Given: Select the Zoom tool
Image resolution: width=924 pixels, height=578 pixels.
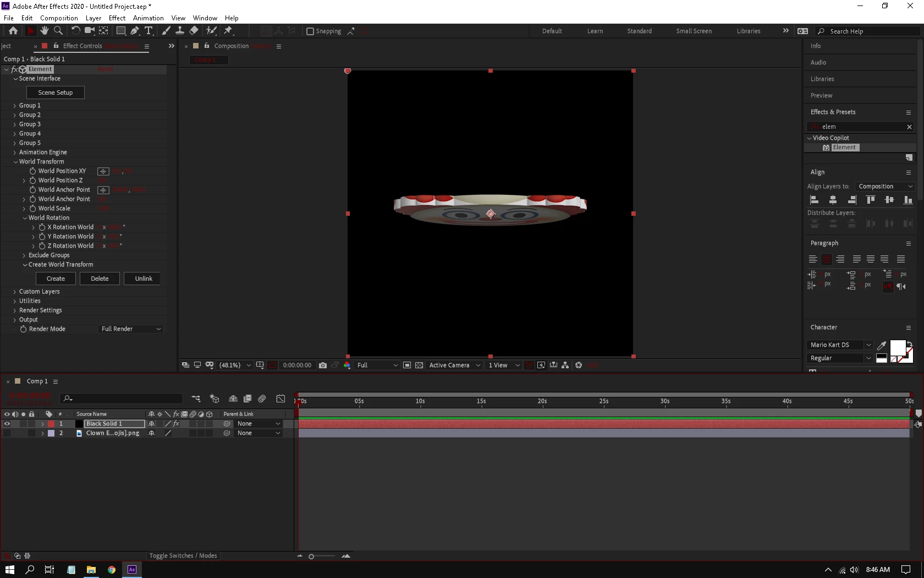Looking at the screenshot, I should pyautogui.click(x=58, y=31).
